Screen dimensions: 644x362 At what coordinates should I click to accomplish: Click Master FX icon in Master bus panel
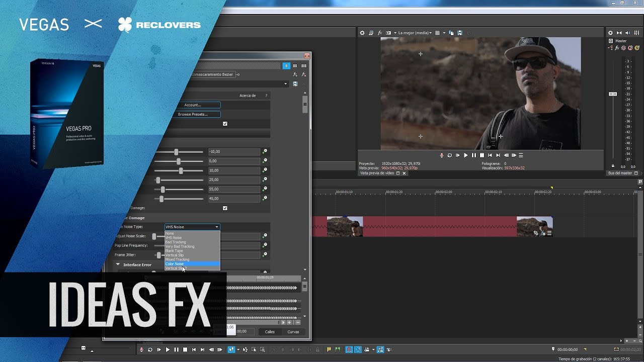click(x=617, y=48)
